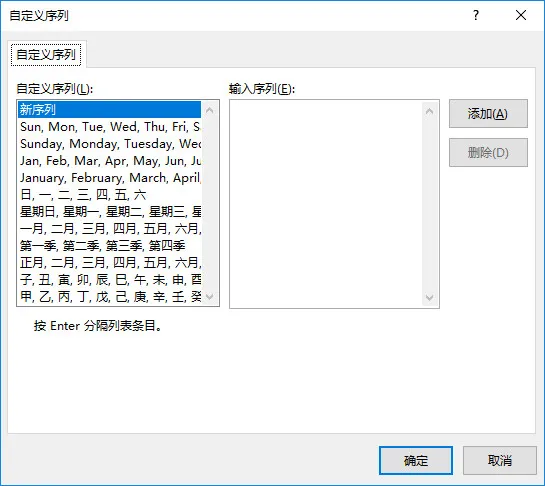The height and width of the screenshot is (486, 545).
Task: Select the January, February, March entry
Action: coord(109,178)
